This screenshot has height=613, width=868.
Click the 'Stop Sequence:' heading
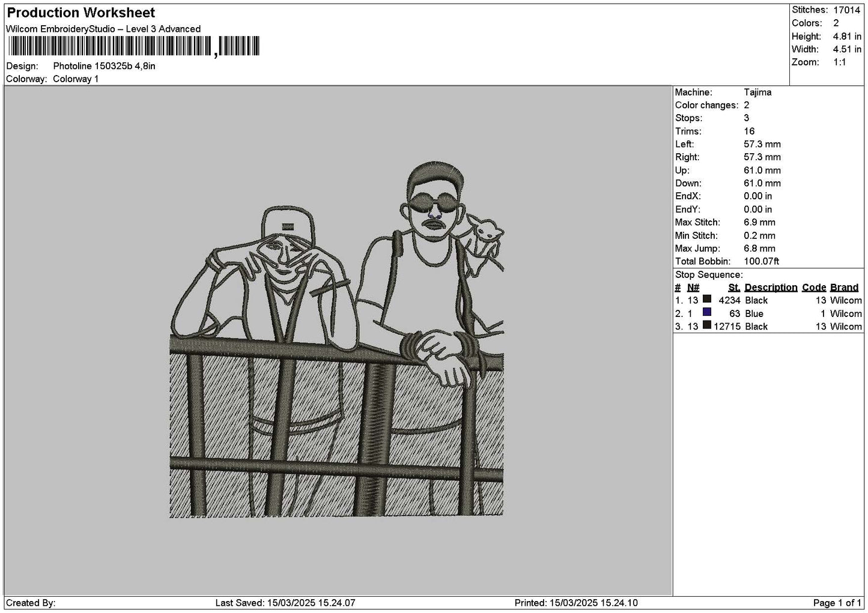click(x=709, y=275)
